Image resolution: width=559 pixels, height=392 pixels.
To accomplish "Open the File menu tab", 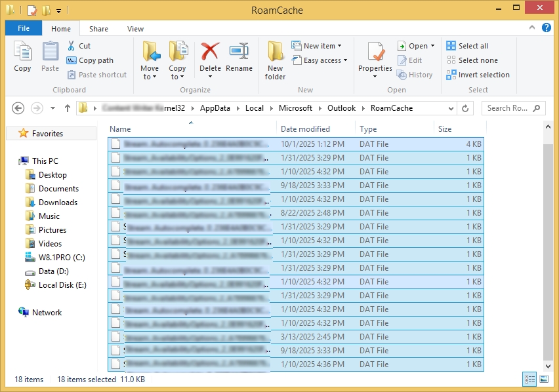I will coord(24,29).
